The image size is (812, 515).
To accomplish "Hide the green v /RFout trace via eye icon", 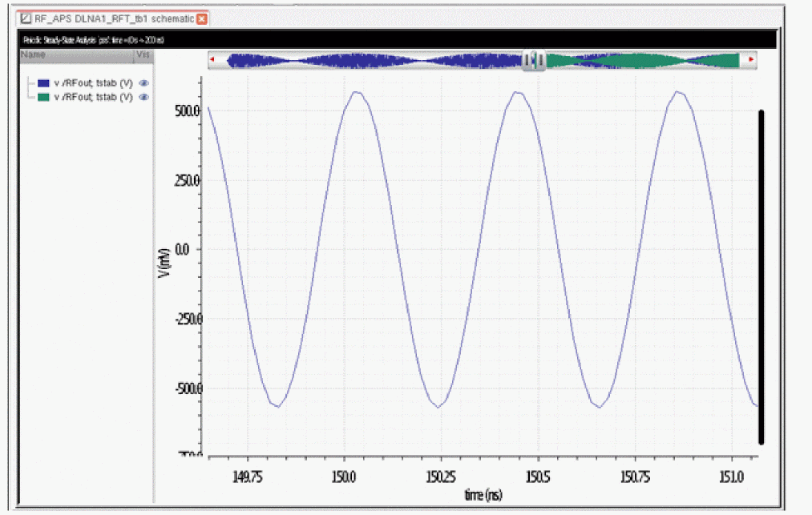I will coord(144,97).
